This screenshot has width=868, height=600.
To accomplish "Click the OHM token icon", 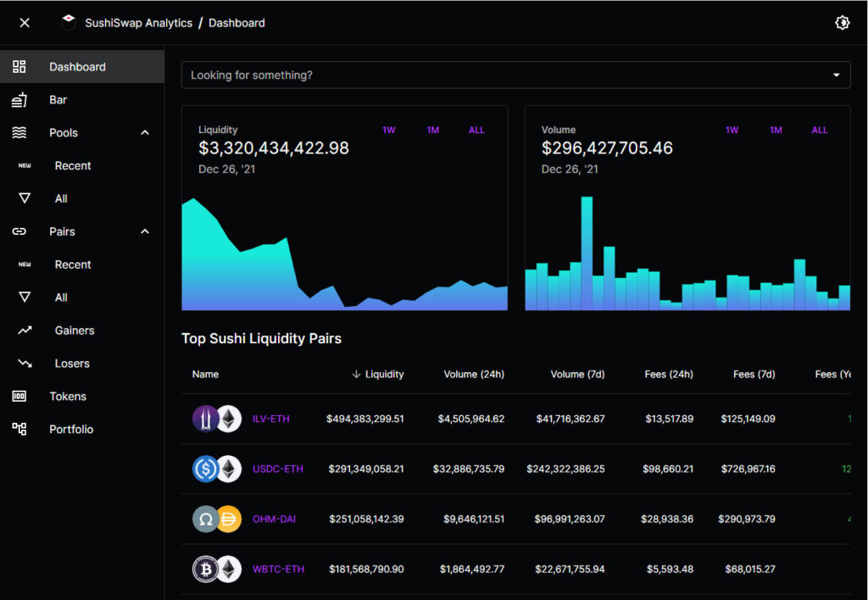I will click(205, 519).
